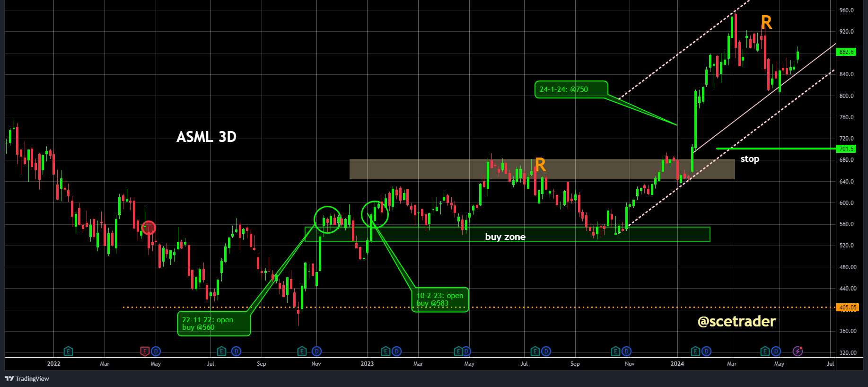Click the red earnings marker near May 2022
868x387 pixels.
[x=145, y=351]
